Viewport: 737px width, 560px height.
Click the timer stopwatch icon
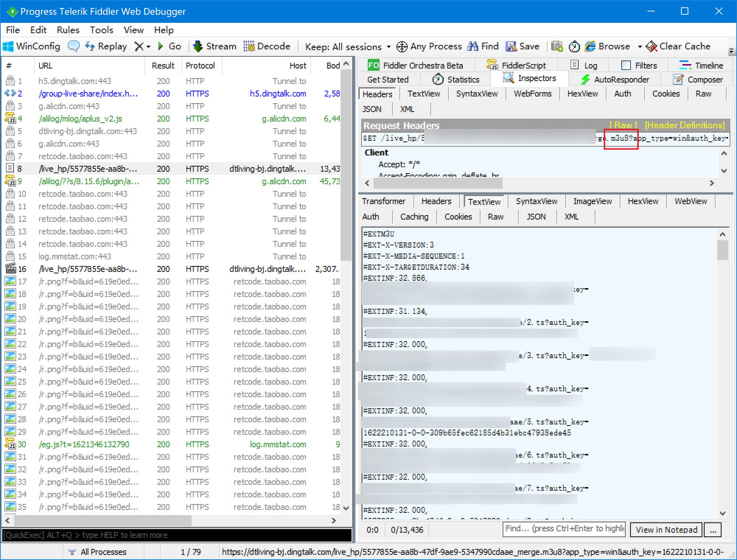point(574,47)
